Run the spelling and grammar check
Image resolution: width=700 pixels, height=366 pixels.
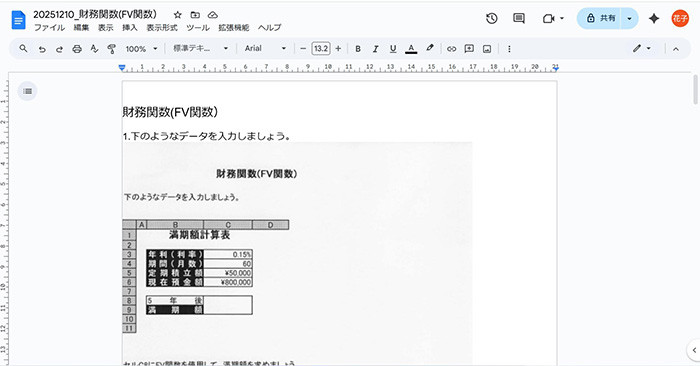coord(94,49)
